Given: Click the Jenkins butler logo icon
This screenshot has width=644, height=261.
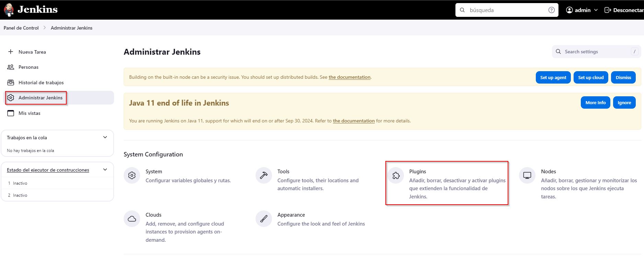Looking at the screenshot, I should coord(9,10).
